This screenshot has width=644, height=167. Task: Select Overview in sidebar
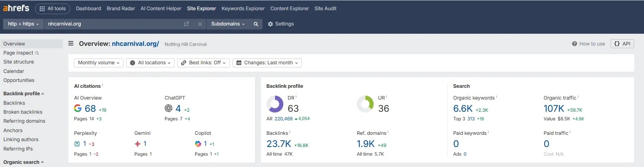pyautogui.click(x=31, y=44)
